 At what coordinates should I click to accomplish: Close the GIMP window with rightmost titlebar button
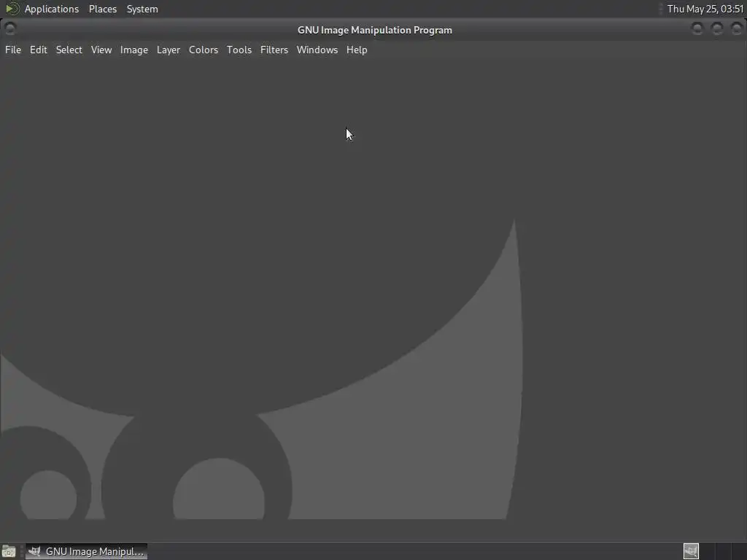736,29
